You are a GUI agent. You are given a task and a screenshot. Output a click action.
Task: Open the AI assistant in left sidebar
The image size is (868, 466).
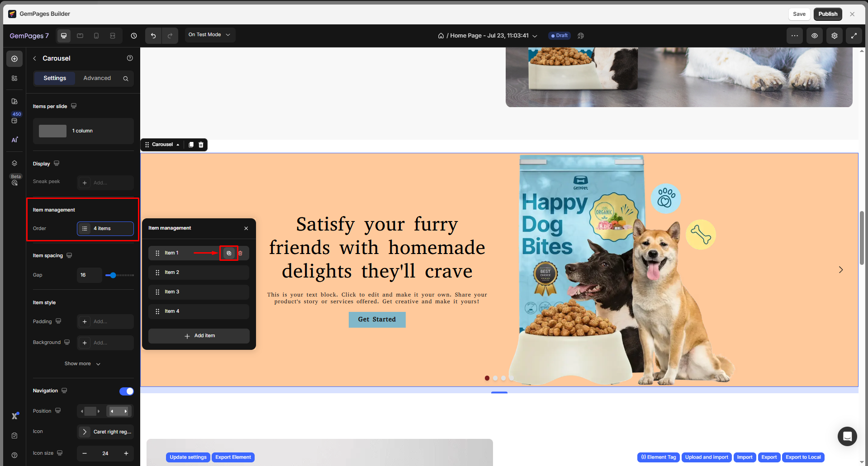coord(14,140)
